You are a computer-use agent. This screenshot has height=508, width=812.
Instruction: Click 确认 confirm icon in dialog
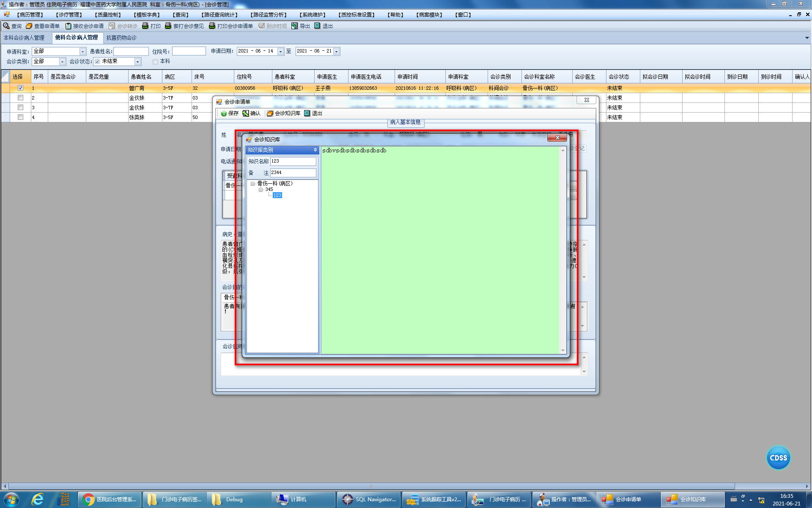point(246,113)
